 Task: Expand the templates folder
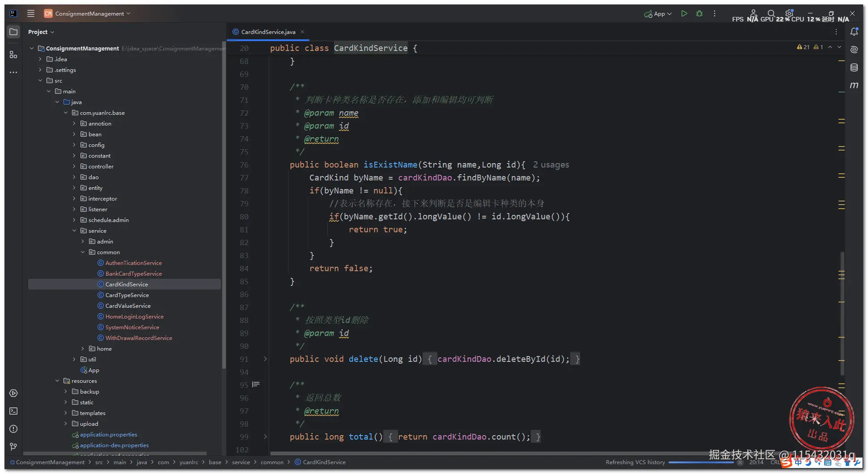(x=66, y=413)
